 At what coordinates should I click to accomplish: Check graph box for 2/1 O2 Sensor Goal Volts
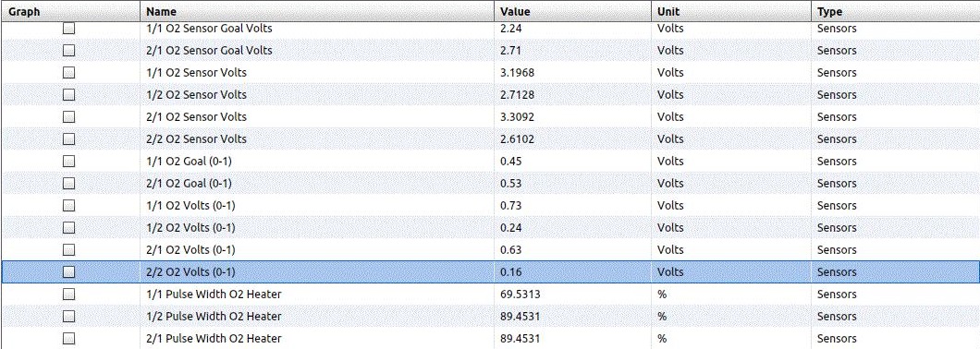[x=68, y=51]
